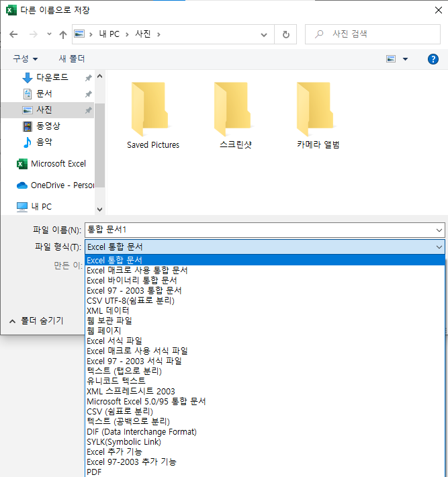Choose Excel 97 - 2003 통합 문서
The image size is (448, 477).
(x=265, y=290)
